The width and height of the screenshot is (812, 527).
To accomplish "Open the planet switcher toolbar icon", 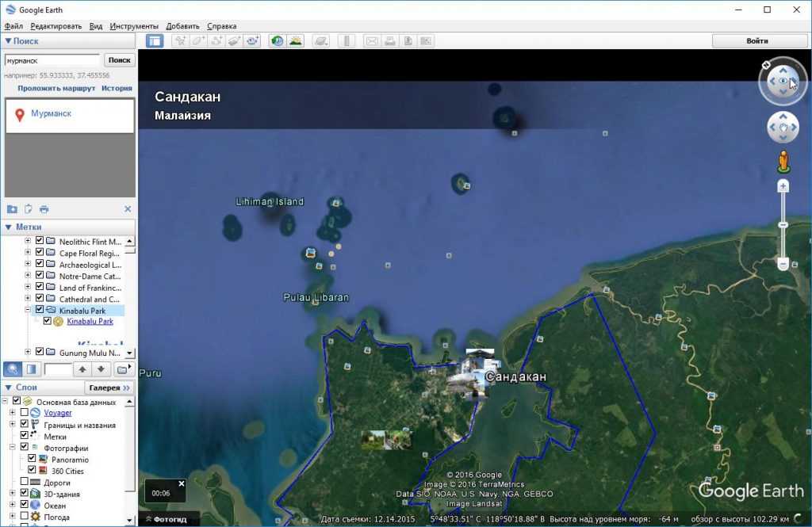I will coord(321,41).
